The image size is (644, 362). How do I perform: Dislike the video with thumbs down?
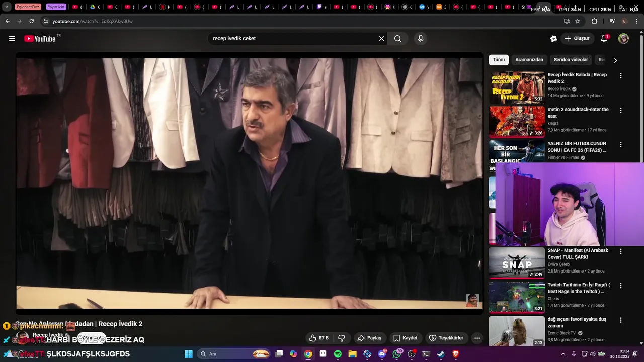tap(342, 338)
